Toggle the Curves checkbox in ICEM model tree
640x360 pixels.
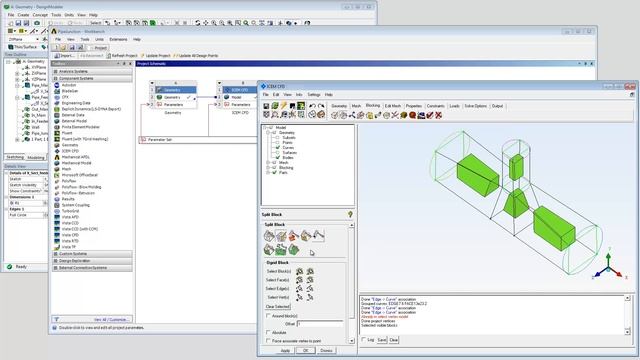pos(278,147)
